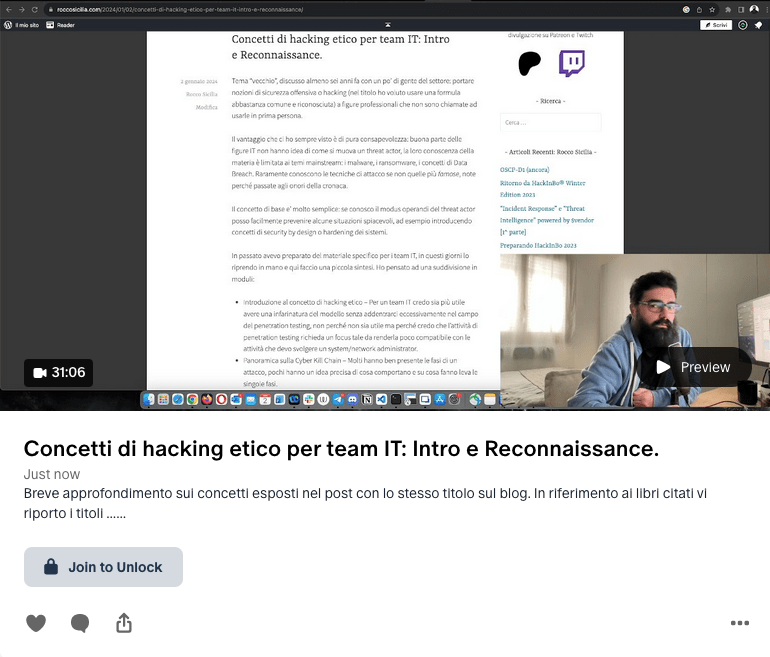The width and height of the screenshot is (770, 657).
Task: Click the Scrivi button in the WordPress bar
Action: point(715,24)
